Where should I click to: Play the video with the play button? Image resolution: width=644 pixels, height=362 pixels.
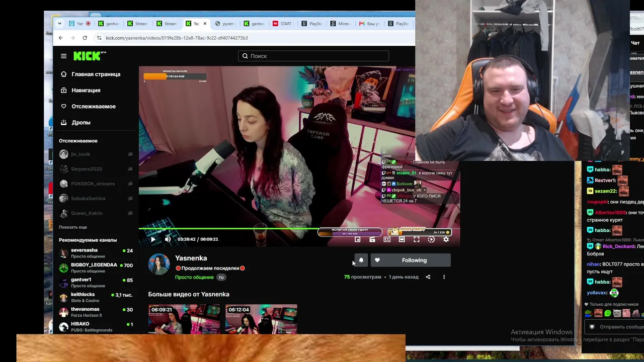pyautogui.click(x=153, y=239)
